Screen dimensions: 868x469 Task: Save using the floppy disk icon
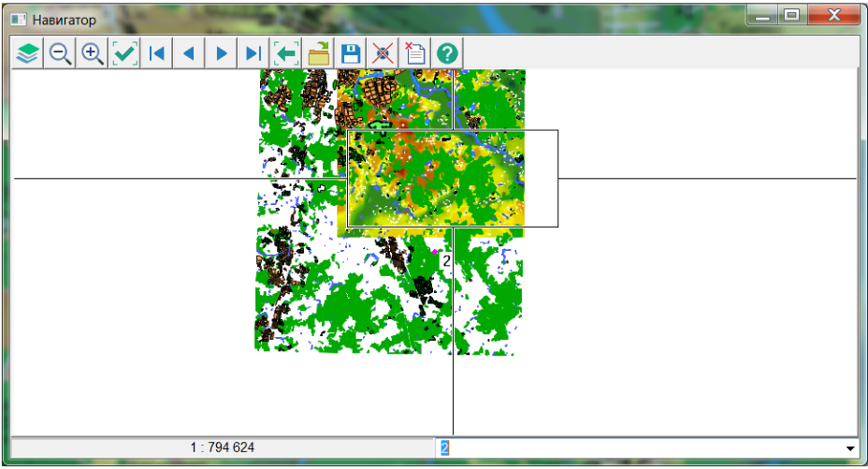tap(350, 53)
